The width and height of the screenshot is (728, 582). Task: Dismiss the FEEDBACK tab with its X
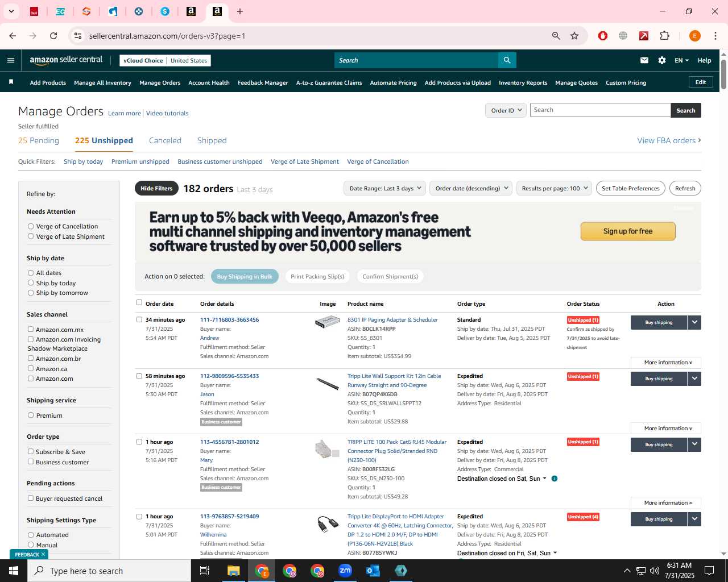click(43, 554)
